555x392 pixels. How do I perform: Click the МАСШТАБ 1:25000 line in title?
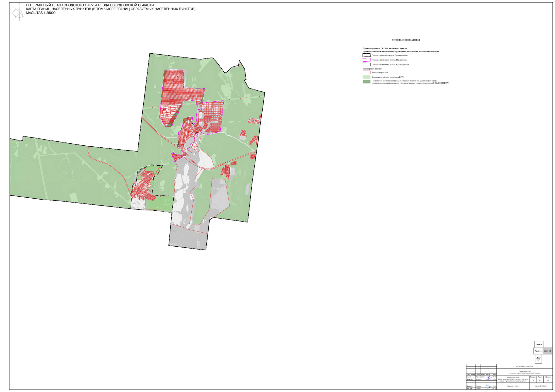coord(41,13)
